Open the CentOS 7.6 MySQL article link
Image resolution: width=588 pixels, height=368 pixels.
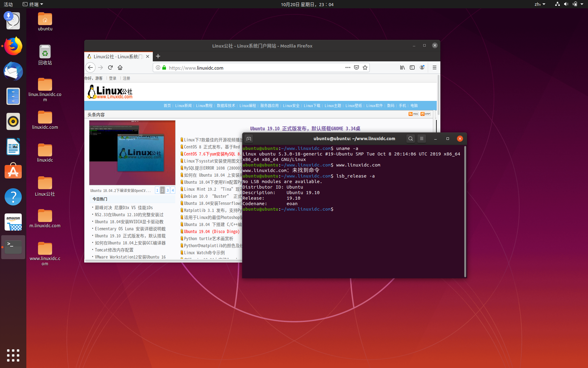click(213, 154)
